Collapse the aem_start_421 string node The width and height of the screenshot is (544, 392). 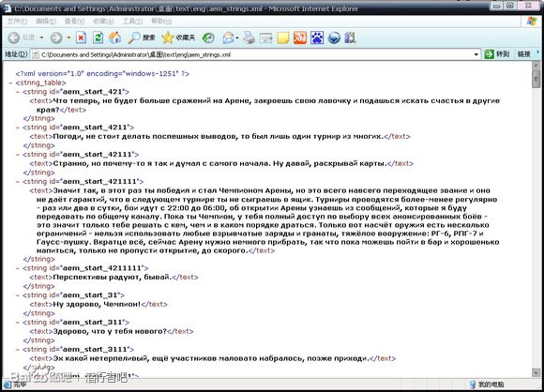[x=17, y=92]
